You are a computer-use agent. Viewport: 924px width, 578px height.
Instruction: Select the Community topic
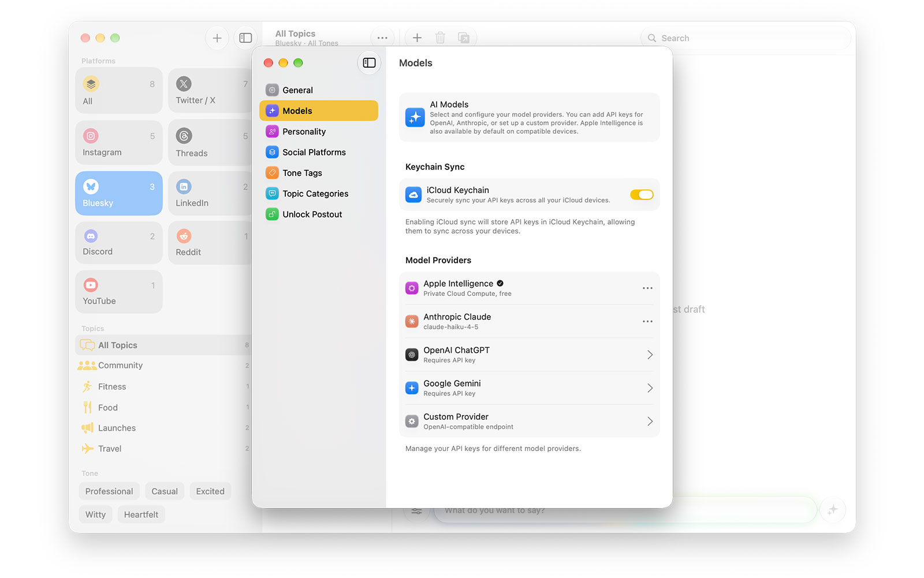[163, 365]
